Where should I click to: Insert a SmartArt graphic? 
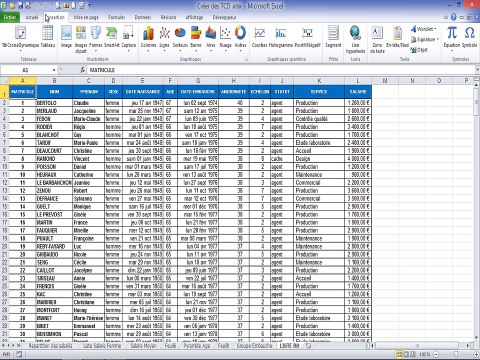coord(112,37)
